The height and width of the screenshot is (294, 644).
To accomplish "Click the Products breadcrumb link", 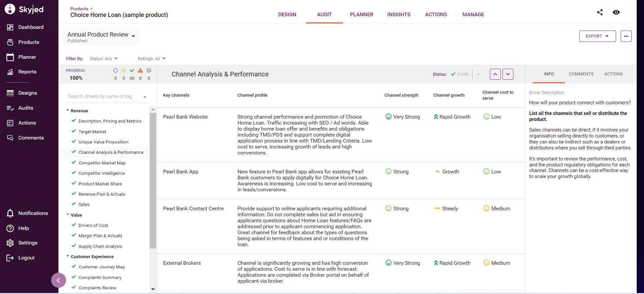I will (x=79, y=9).
